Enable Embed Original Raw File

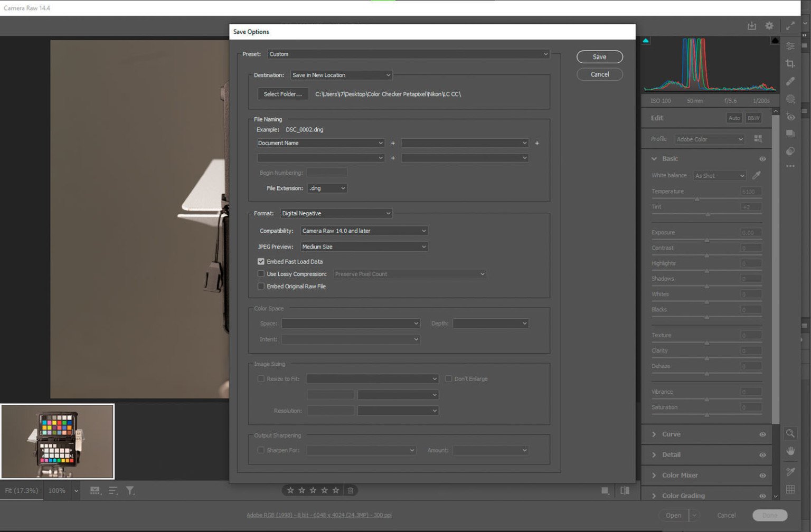261,286
